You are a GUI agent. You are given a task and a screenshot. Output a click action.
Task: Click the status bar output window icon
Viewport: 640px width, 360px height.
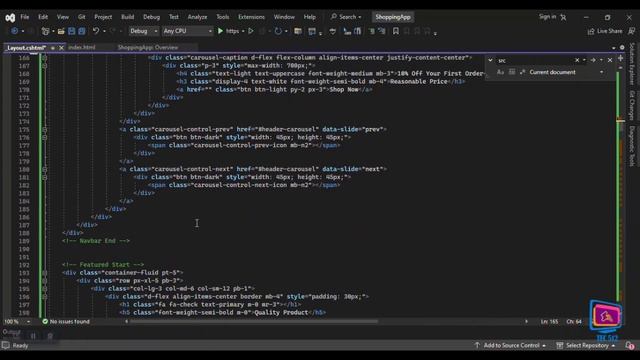click(5, 346)
